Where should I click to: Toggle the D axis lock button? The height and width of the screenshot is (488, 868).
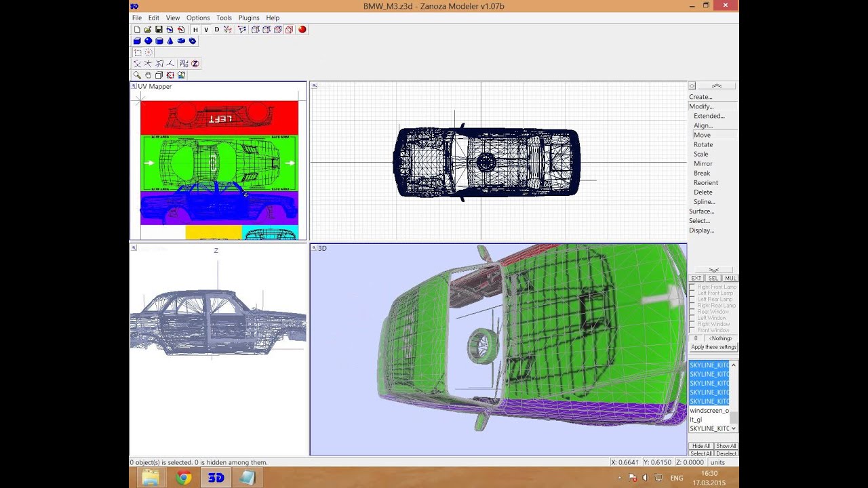pyautogui.click(x=217, y=30)
